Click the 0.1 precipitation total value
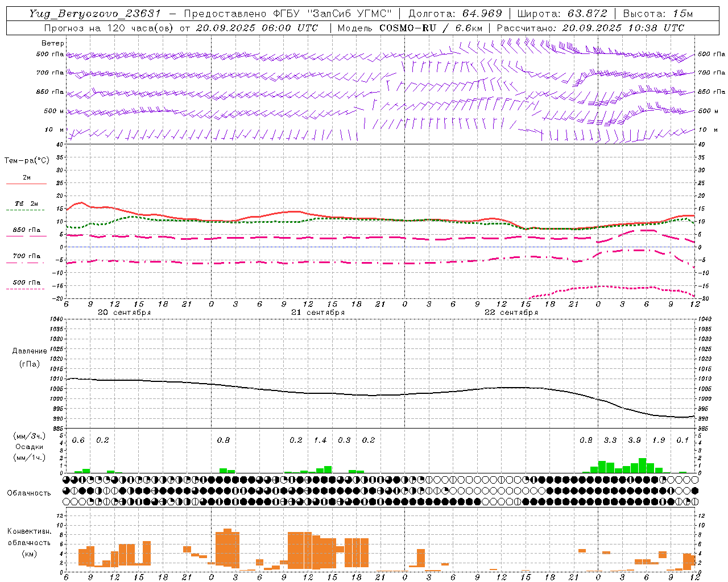Screen dimensions: 728x582 pyautogui.click(x=682, y=440)
